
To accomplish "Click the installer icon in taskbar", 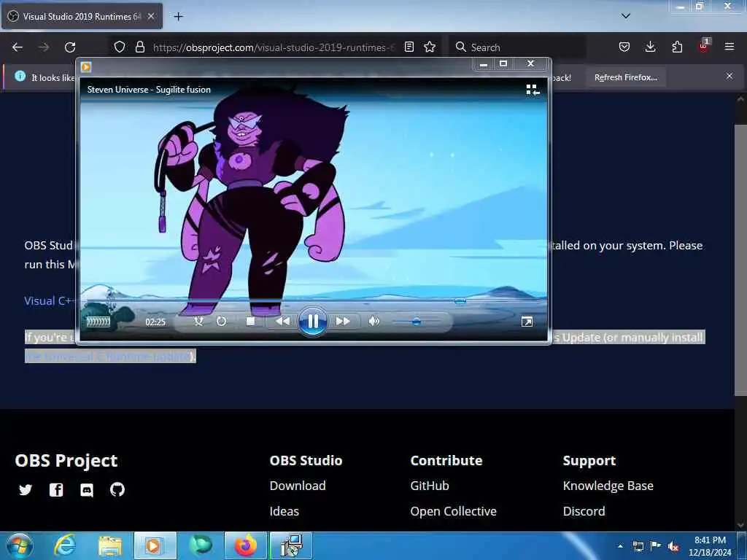I will 292,545.
